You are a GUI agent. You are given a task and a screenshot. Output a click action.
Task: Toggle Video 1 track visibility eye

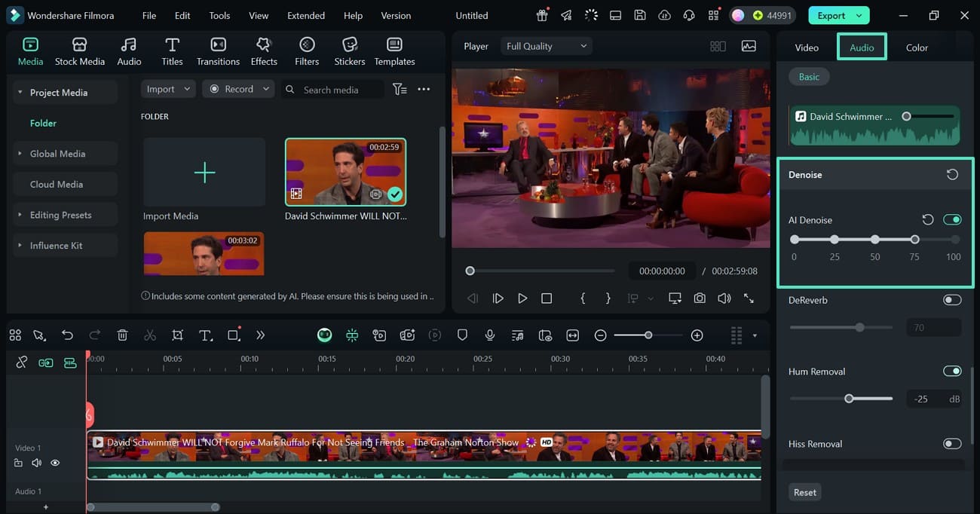55,463
